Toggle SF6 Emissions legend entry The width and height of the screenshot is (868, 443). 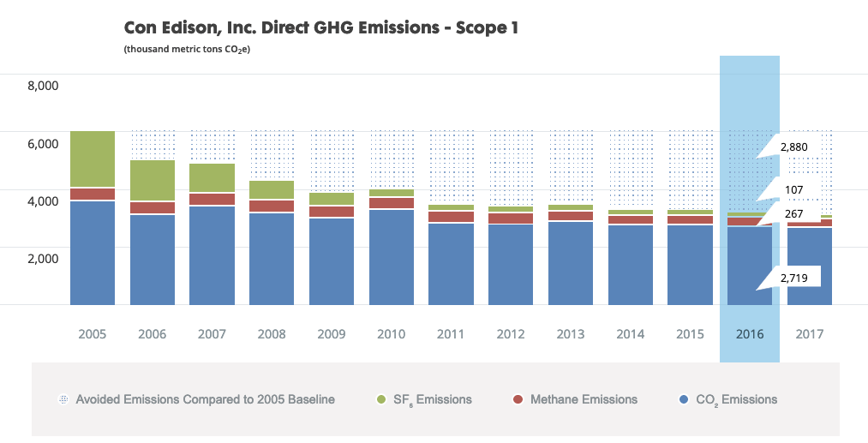[x=423, y=399]
